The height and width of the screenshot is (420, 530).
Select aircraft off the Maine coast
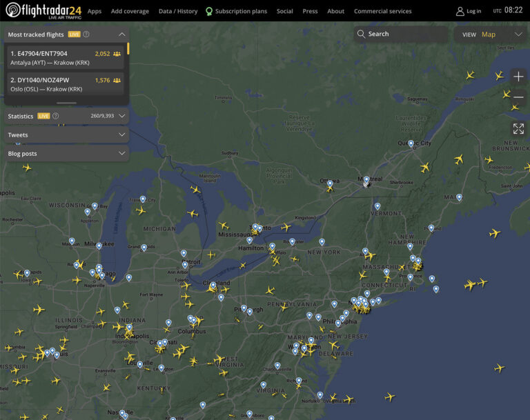click(x=495, y=233)
